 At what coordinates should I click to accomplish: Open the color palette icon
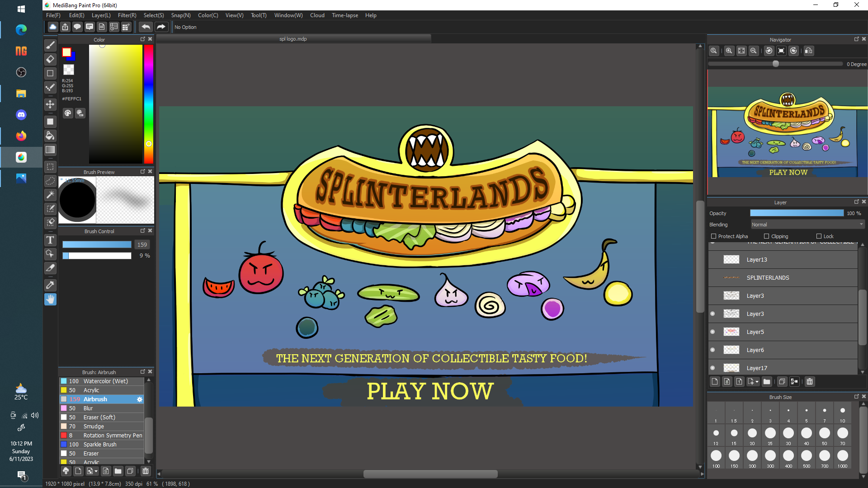coord(68,113)
